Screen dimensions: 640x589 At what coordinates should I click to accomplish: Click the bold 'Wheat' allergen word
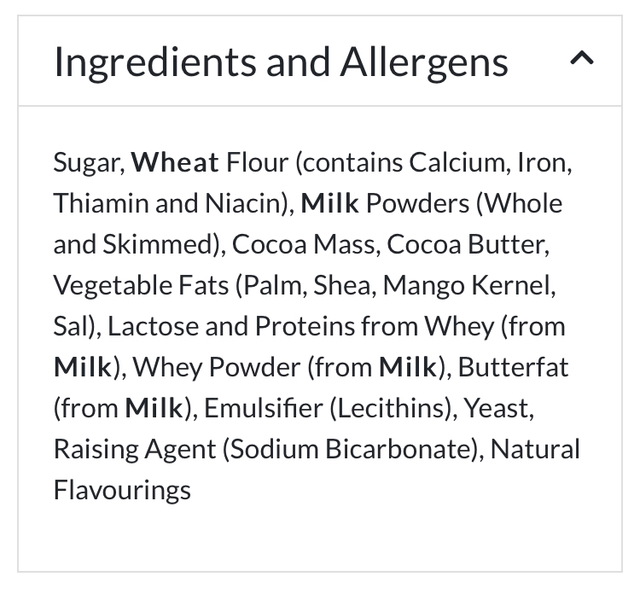(175, 162)
